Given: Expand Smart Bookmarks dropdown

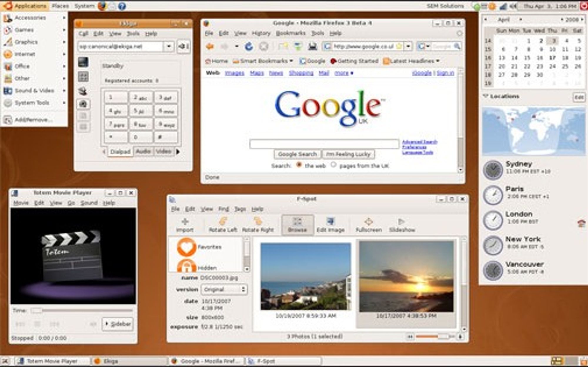Looking at the screenshot, I should [x=263, y=61].
